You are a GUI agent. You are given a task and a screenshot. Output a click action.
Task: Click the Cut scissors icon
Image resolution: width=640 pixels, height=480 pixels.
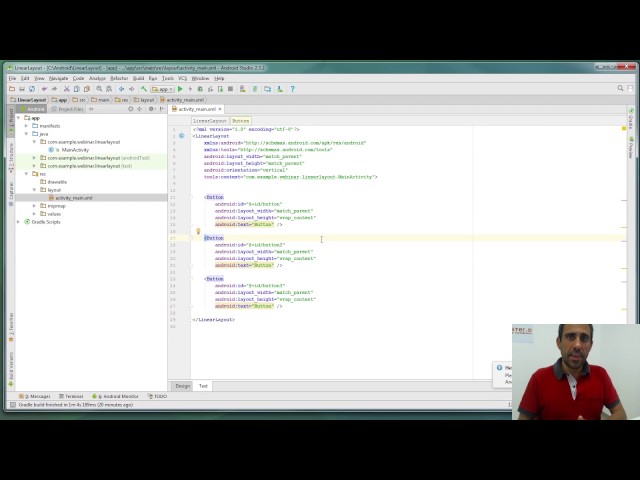pos(67,89)
